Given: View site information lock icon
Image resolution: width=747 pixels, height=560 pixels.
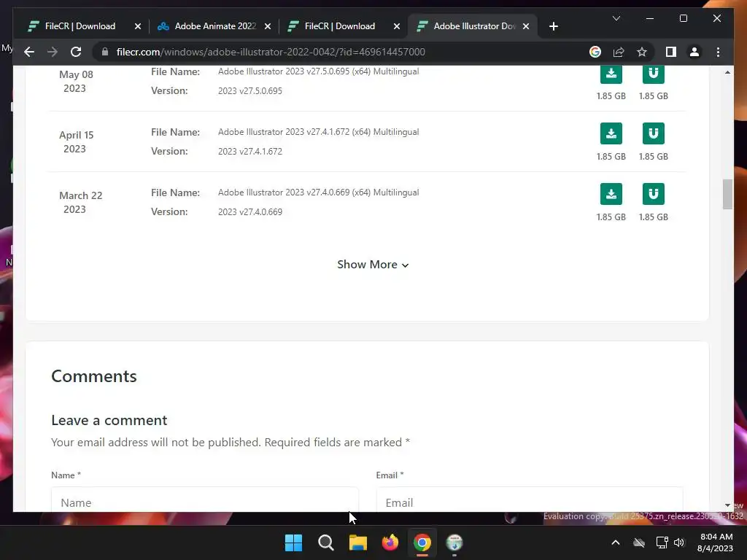Looking at the screenshot, I should (x=105, y=52).
